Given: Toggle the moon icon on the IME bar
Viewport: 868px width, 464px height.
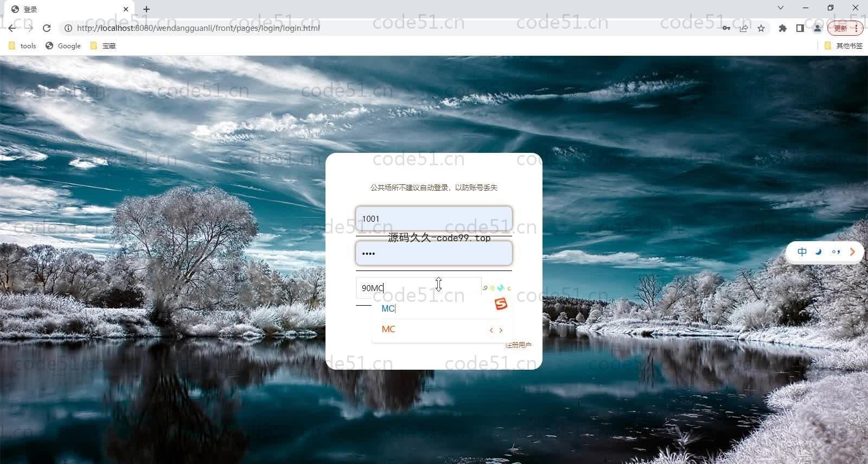Looking at the screenshot, I should [x=819, y=252].
